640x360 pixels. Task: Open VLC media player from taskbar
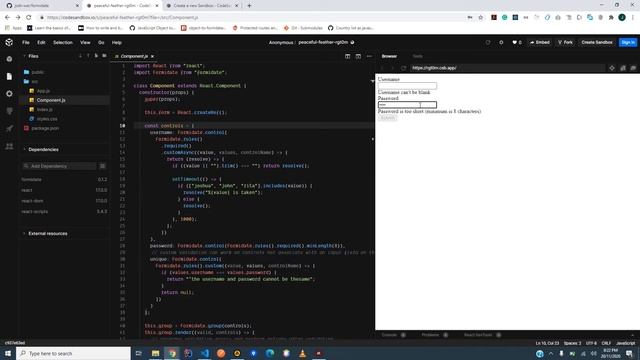(x=302, y=353)
